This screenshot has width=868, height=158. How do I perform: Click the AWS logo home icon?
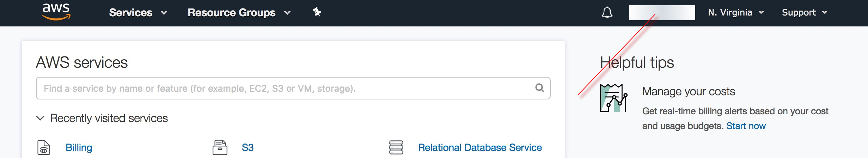[56, 12]
